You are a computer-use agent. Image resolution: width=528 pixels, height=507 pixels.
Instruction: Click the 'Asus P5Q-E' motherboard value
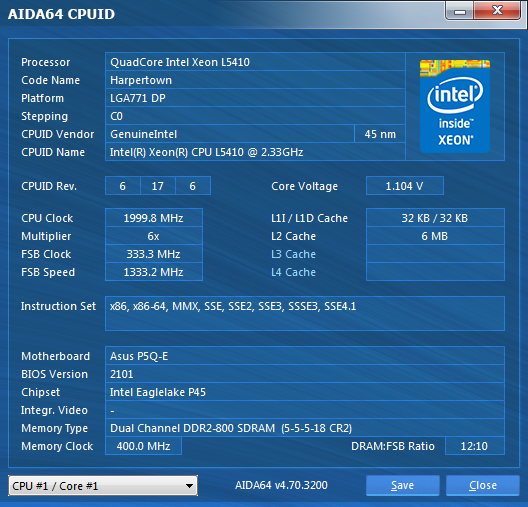[x=305, y=356]
